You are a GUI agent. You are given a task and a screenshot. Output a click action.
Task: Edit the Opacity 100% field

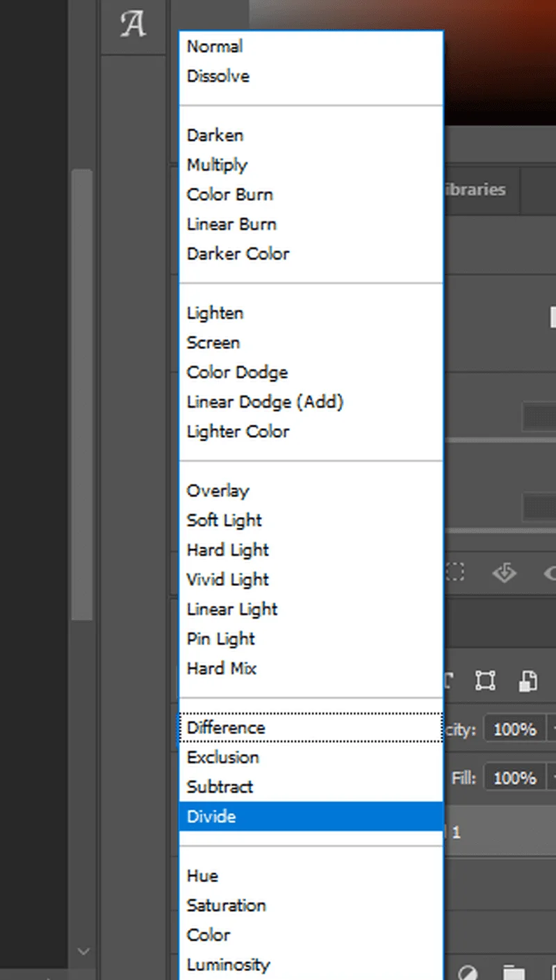(515, 729)
